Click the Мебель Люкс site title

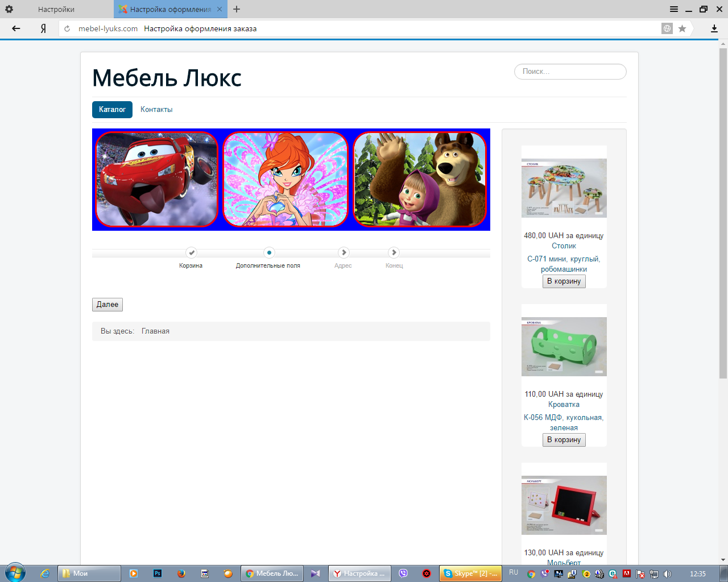tap(167, 78)
